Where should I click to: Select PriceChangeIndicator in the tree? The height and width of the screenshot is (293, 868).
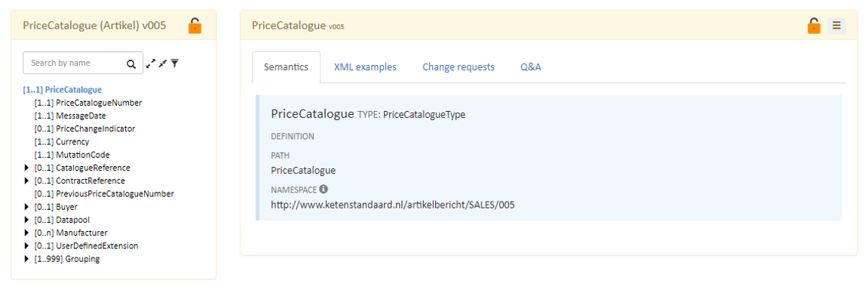coord(84,128)
